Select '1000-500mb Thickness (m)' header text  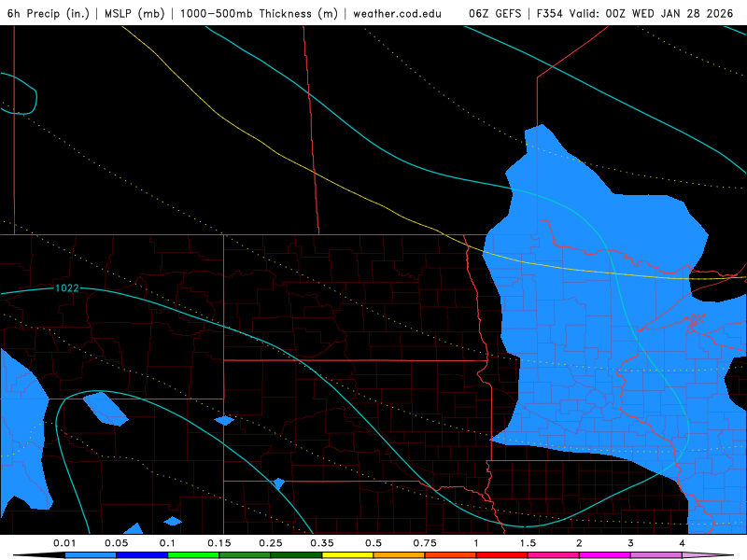tap(260, 13)
